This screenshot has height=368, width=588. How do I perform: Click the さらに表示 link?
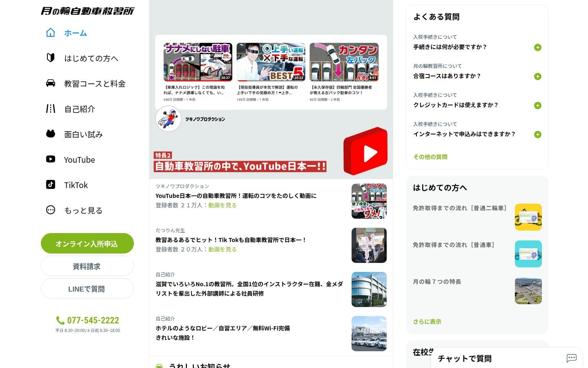click(x=427, y=322)
